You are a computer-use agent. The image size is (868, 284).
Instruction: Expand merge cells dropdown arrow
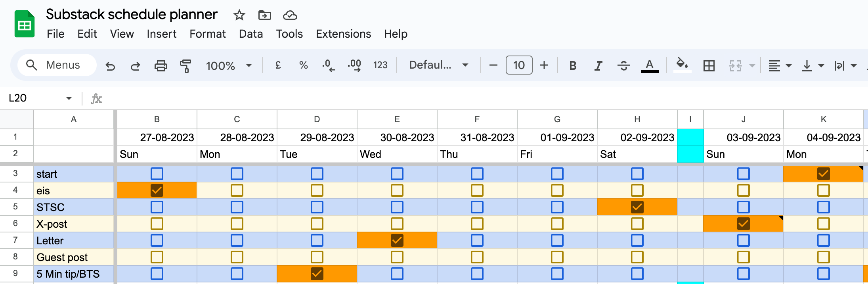tap(752, 65)
